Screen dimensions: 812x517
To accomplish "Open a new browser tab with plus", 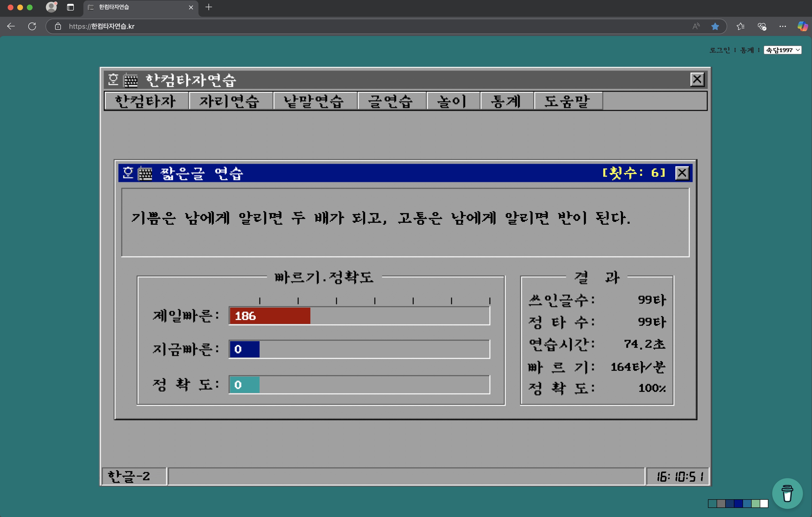I will pyautogui.click(x=209, y=7).
